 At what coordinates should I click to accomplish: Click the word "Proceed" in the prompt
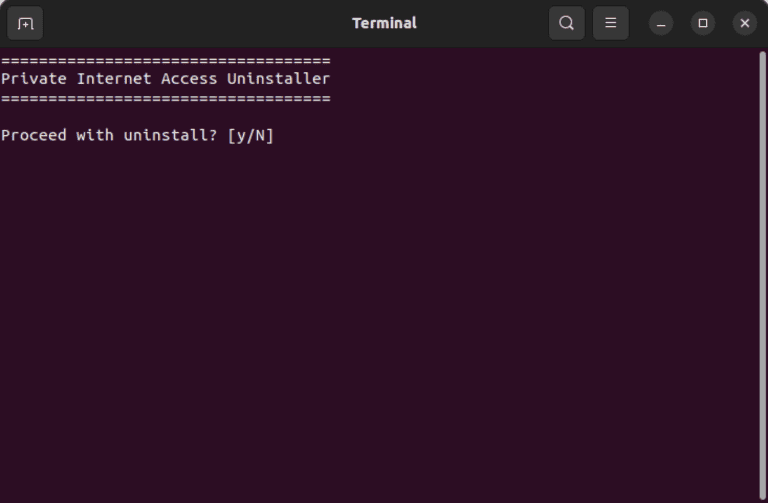34,135
